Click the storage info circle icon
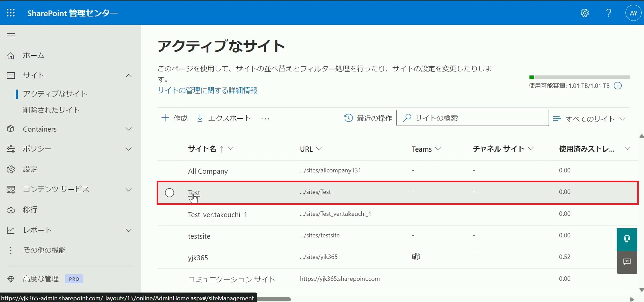The height and width of the screenshot is (302, 644). click(618, 86)
